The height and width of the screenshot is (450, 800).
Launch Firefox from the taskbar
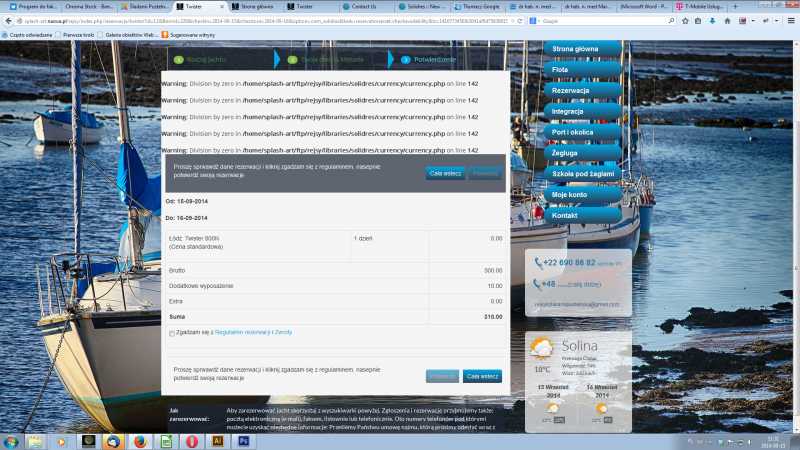(x=139, y=441)
